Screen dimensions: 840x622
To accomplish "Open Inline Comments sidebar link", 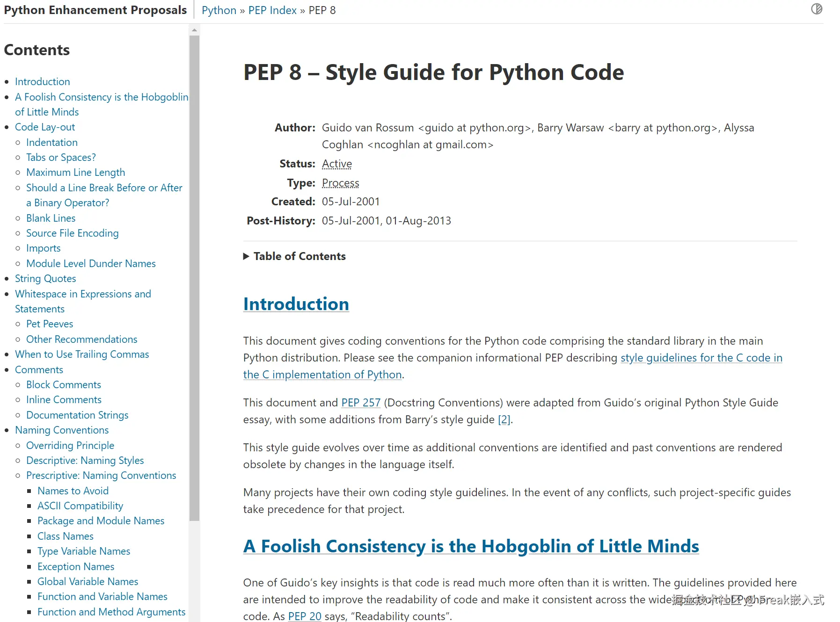I will point(64,399).
